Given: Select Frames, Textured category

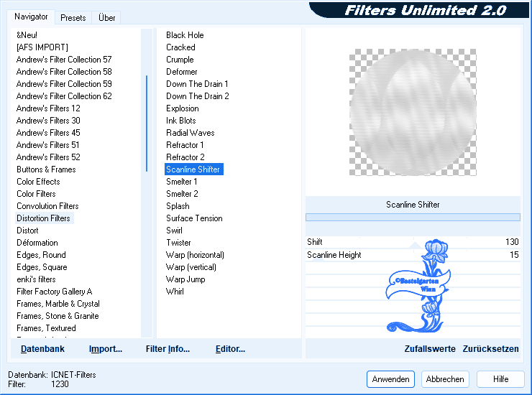Looking at the screenshot, I should click(x=46, y=328).
